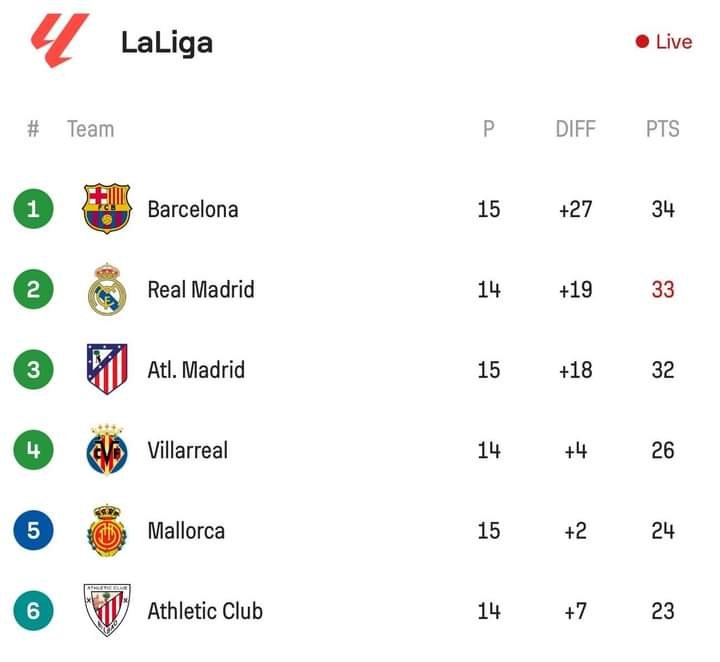The image size is (720, 662).
Task: Click the LaLiga logo icon
Action: [60, 41]
